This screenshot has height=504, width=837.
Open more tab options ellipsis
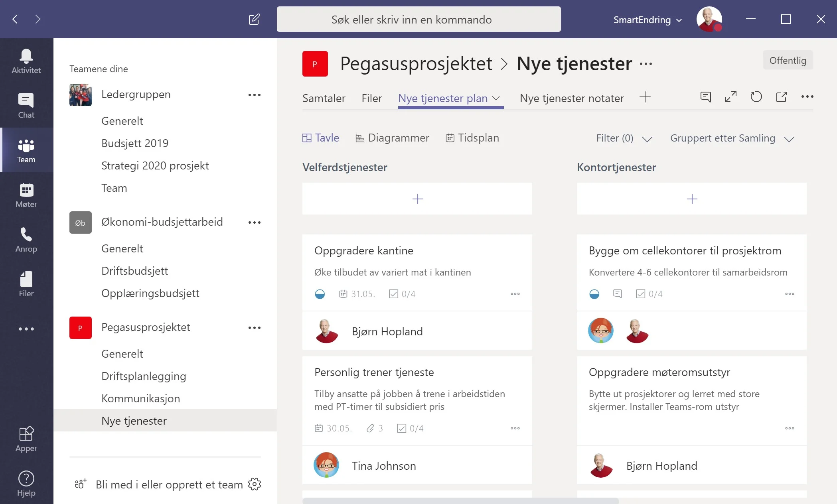pos(807,97)
